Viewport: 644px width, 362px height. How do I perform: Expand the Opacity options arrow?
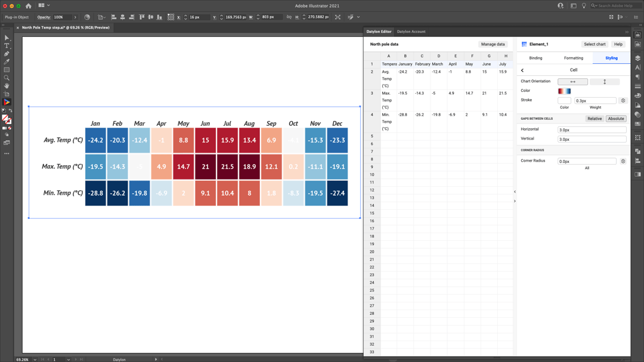(x=75, y=17)
